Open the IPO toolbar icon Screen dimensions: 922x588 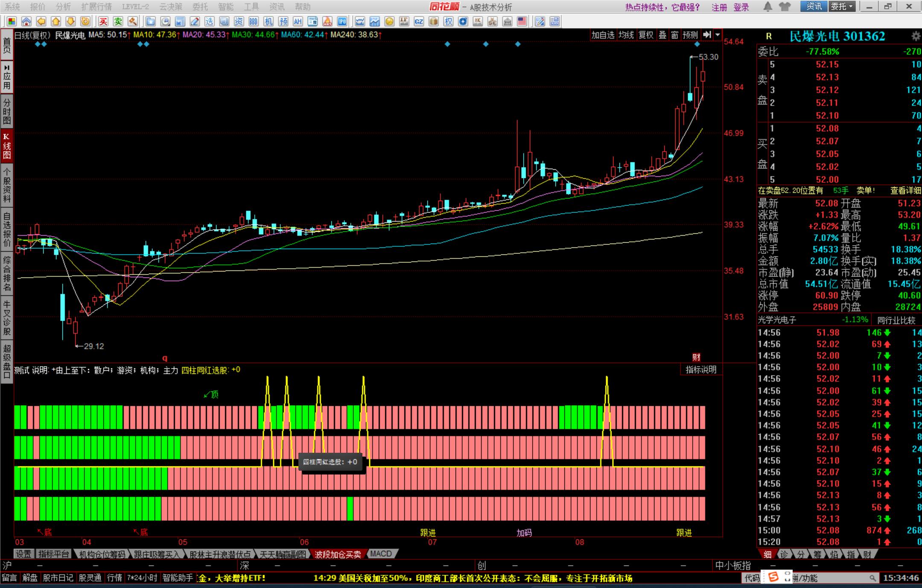tap(342, 21)
